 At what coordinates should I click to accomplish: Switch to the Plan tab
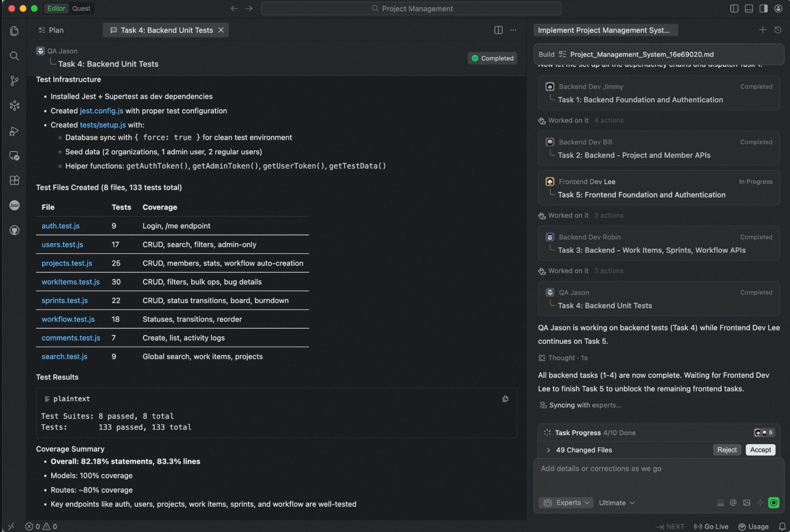[51, 30]
